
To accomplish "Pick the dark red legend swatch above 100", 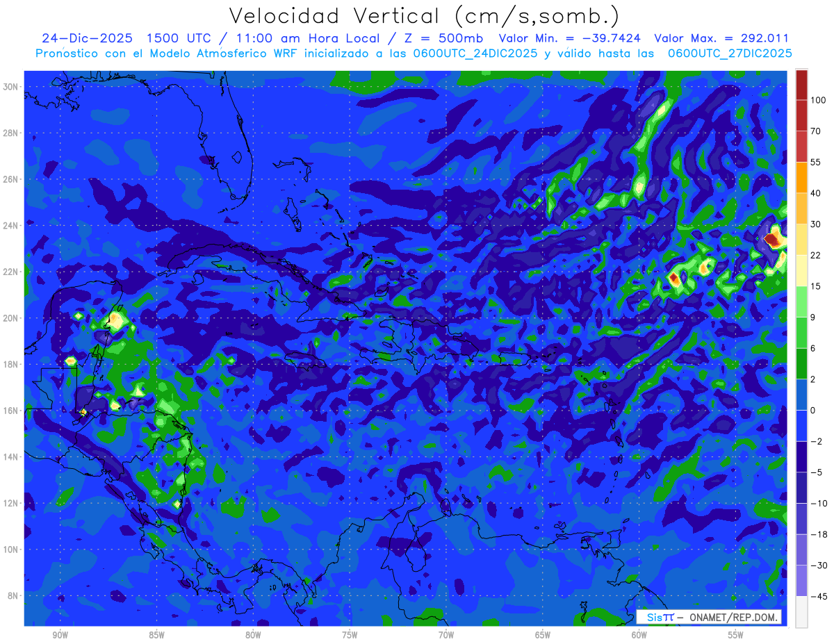I will 801,85.
